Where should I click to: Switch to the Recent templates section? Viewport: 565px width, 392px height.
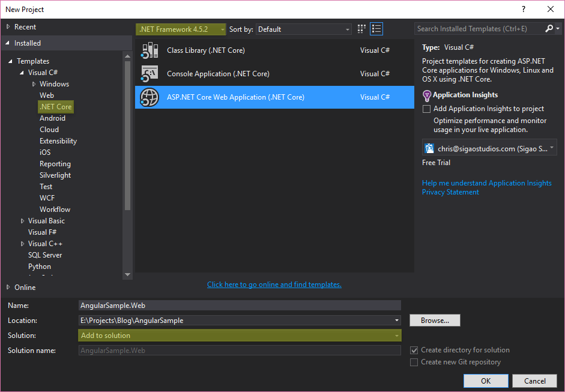[x=25, y=26]
